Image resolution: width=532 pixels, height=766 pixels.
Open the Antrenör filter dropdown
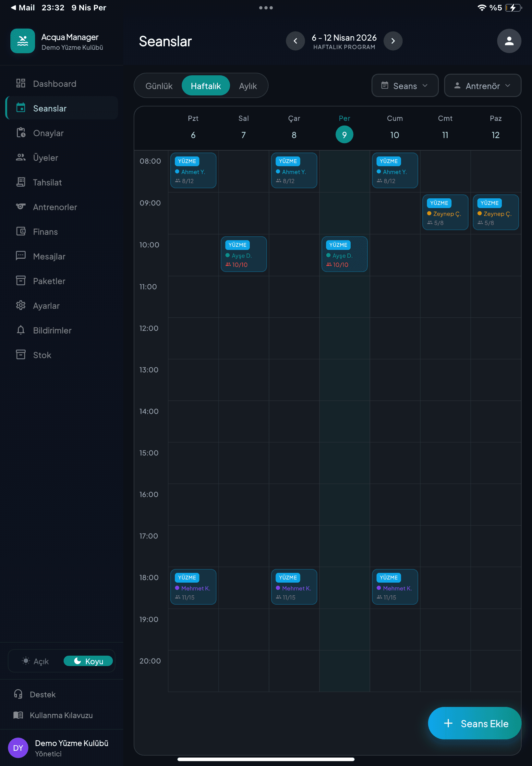pyautogui.click(x=482, y=86)
